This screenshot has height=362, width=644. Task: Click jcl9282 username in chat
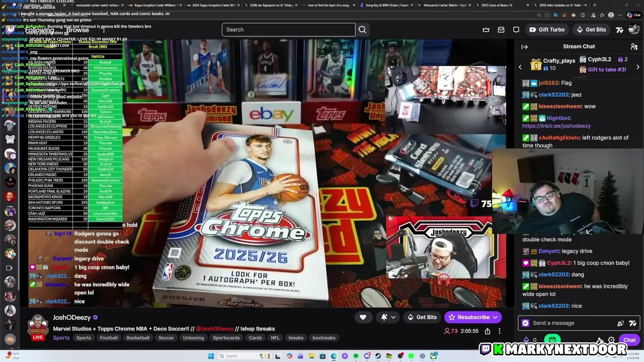548,83
